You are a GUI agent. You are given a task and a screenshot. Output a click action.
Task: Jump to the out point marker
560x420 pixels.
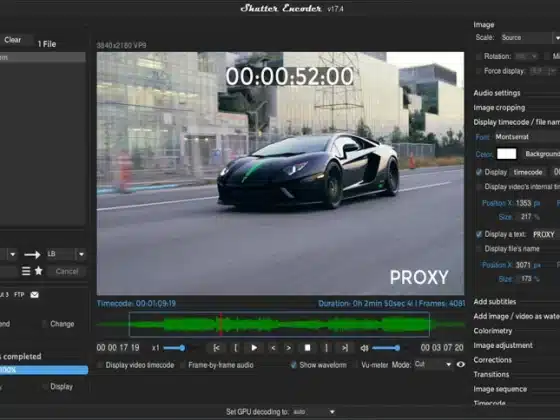pyautogui.click(x=345, y=348)
